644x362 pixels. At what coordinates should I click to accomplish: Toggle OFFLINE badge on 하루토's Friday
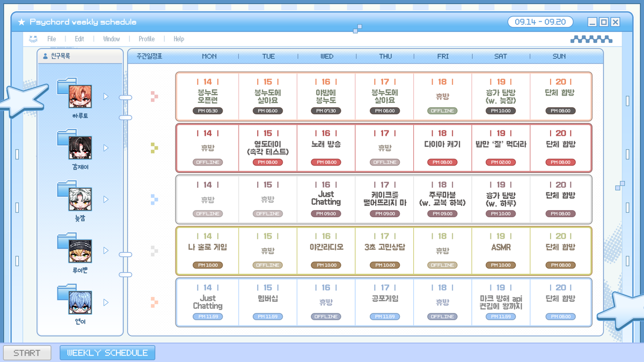[442, 111]
